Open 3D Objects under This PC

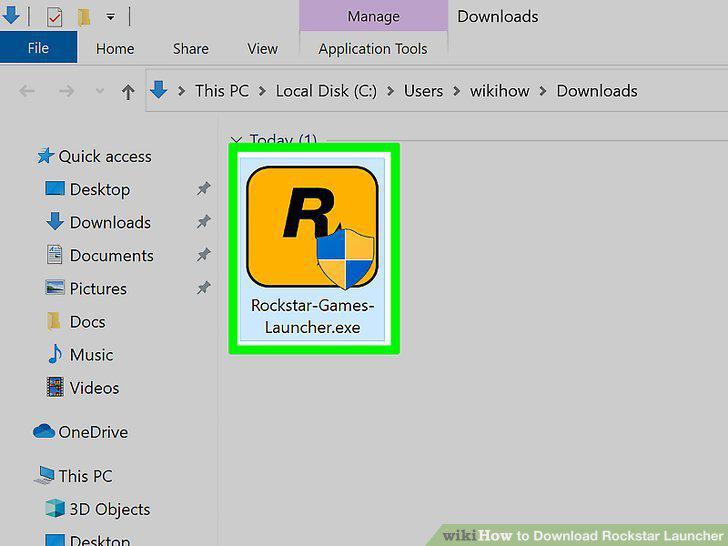[110, 509]
